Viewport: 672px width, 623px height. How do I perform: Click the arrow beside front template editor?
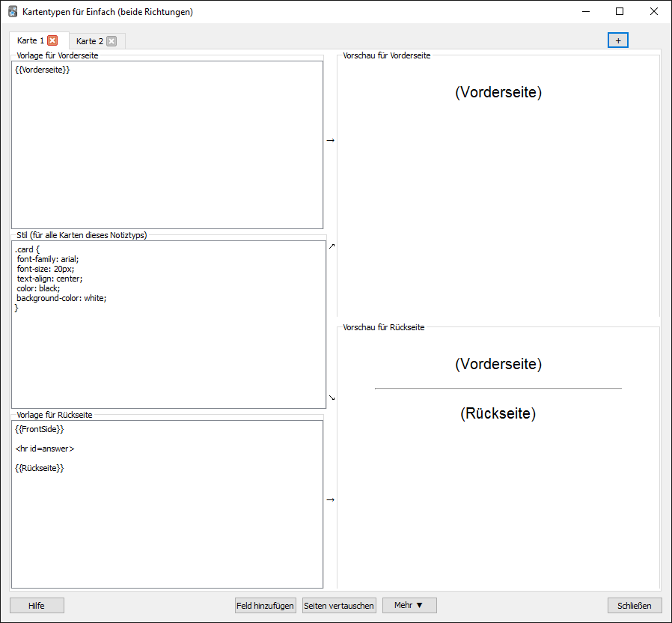(x=331, y=140)
